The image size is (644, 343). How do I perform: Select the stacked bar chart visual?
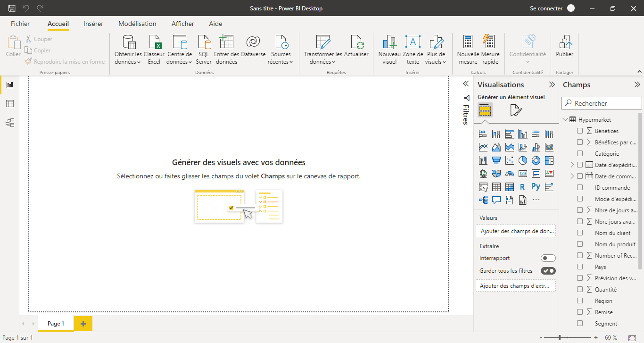[483, 134]
